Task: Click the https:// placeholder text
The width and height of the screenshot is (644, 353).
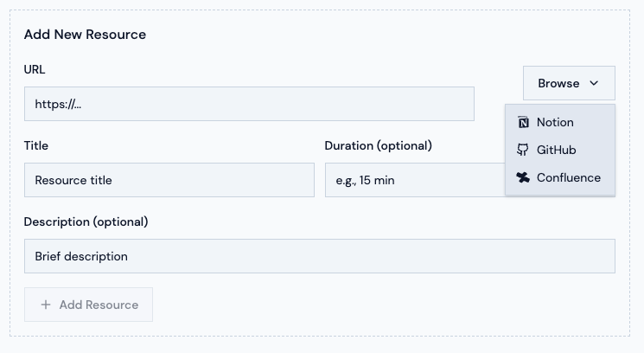Action: coord(58,104)
